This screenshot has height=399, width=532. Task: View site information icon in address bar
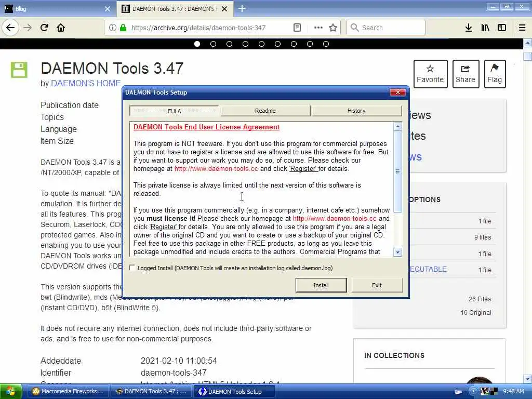tap(112, 28)
